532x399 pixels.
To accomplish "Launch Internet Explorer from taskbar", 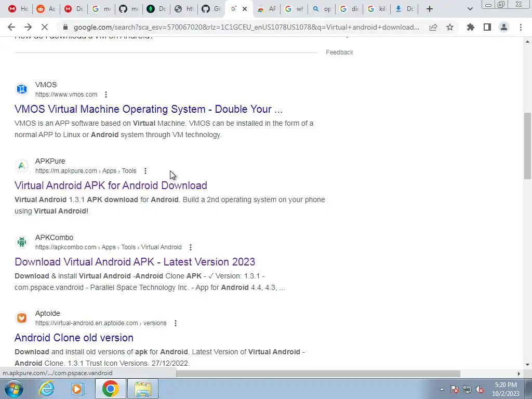I will tap(46, 389).
